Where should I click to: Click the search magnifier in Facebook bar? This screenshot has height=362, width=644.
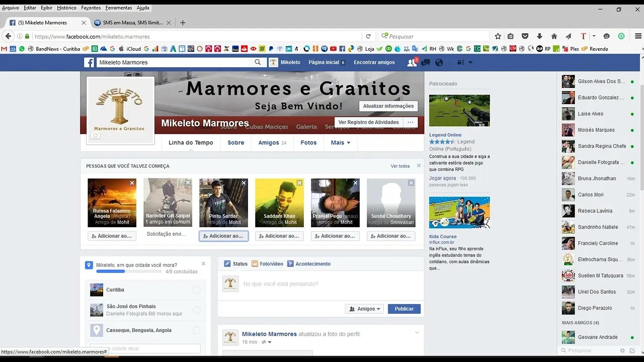pos(258,62)
